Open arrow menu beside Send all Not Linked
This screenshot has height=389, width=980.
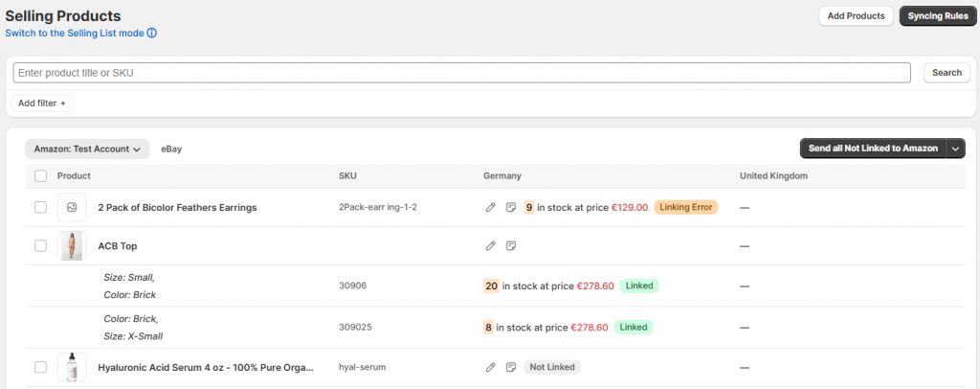tap(955, 149)
